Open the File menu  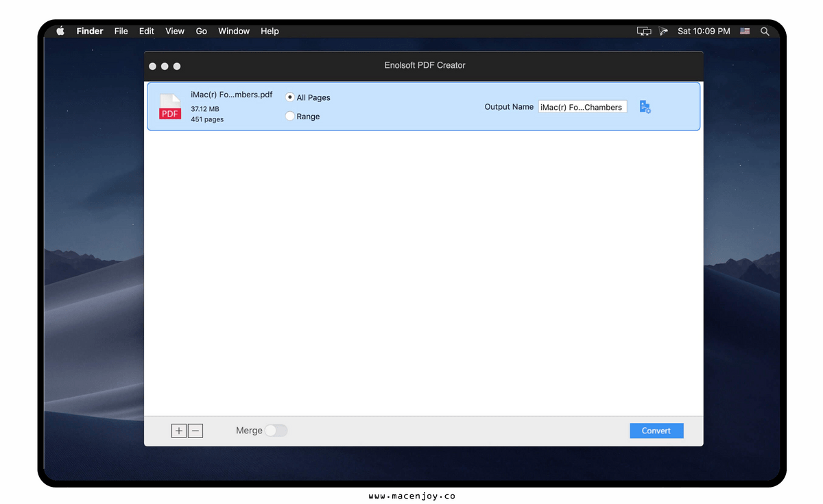(x=121, y=31)
